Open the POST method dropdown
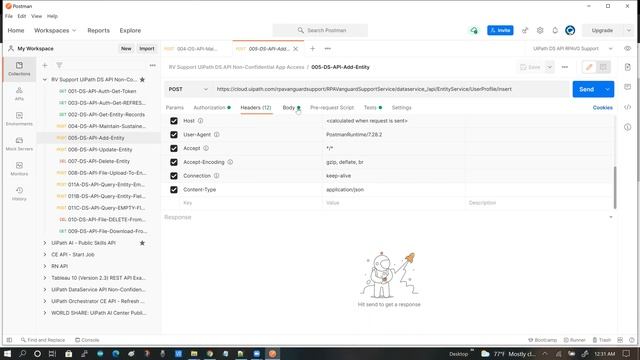The image size is (640, 360). click(x=188, y=89)
